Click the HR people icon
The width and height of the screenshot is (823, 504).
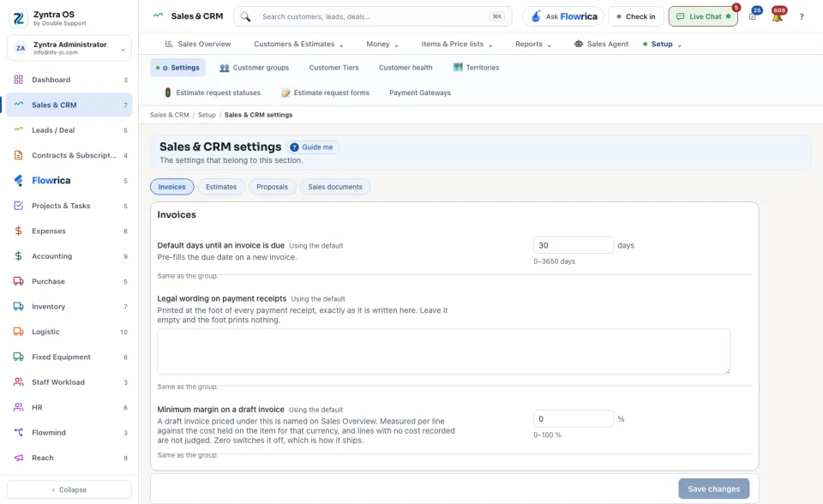click(18, 407)
